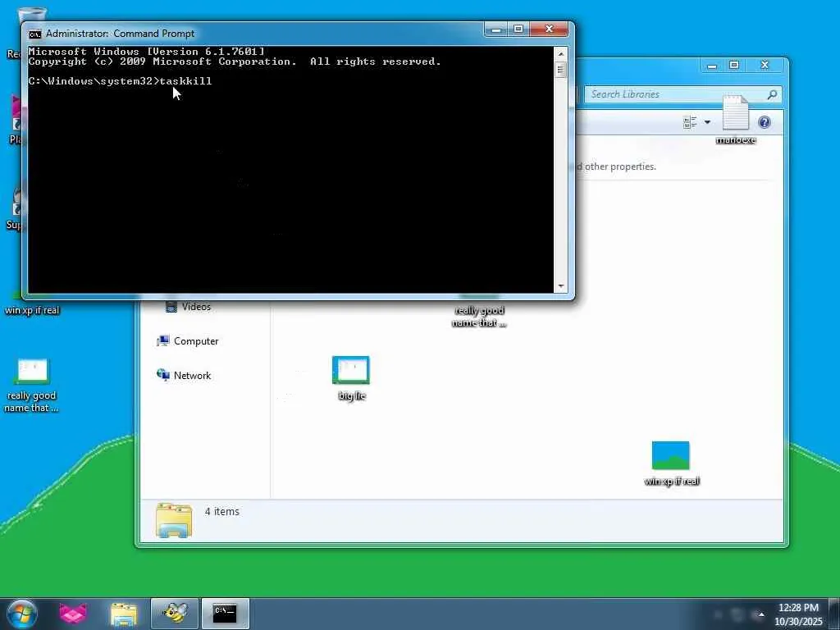Open the change view icon in Libraries
The height and width of the screenshot is (630, 840).
[x=690, y=123]
